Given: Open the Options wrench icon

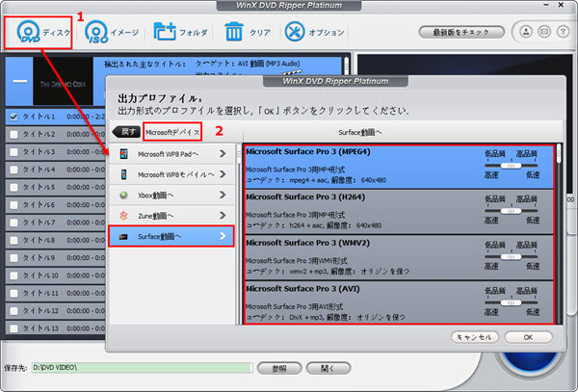Looking at the screenshot, I should click(x=295, y=32).
